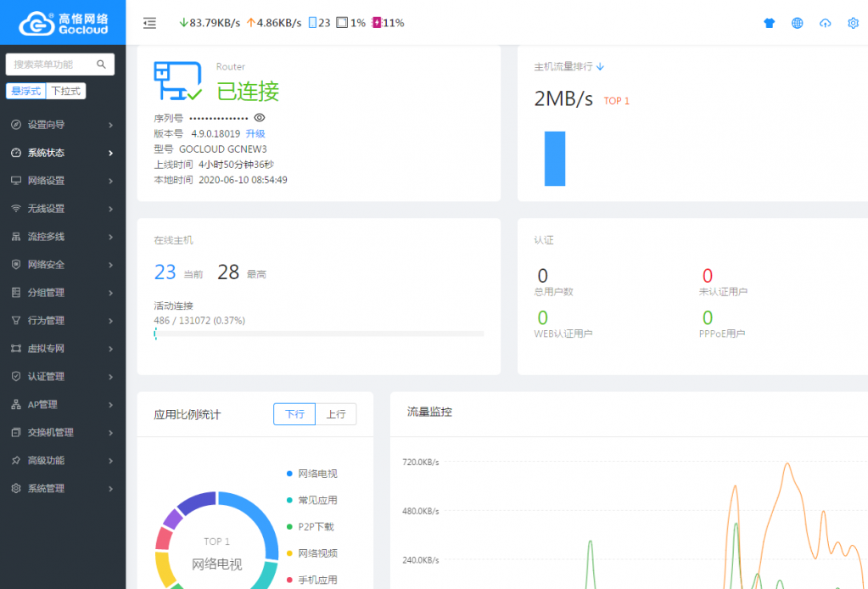Expand the 网络安全 chevron

(x=110, y=265)
